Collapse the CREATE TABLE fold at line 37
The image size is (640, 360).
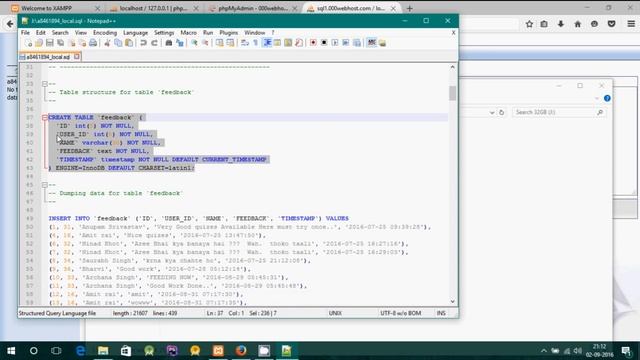coord(44,118)
